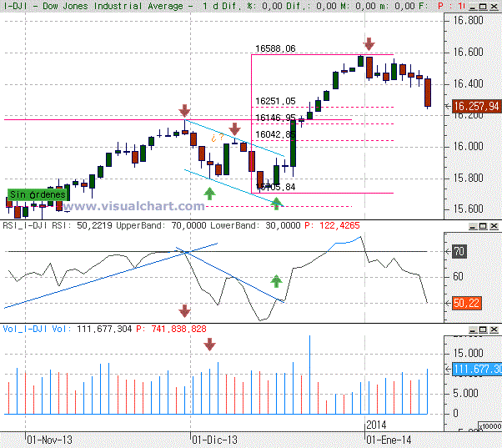This screenshot has height=448, width=502.
Task: Click the 15705,84 low level label
Action: [275, 187]
